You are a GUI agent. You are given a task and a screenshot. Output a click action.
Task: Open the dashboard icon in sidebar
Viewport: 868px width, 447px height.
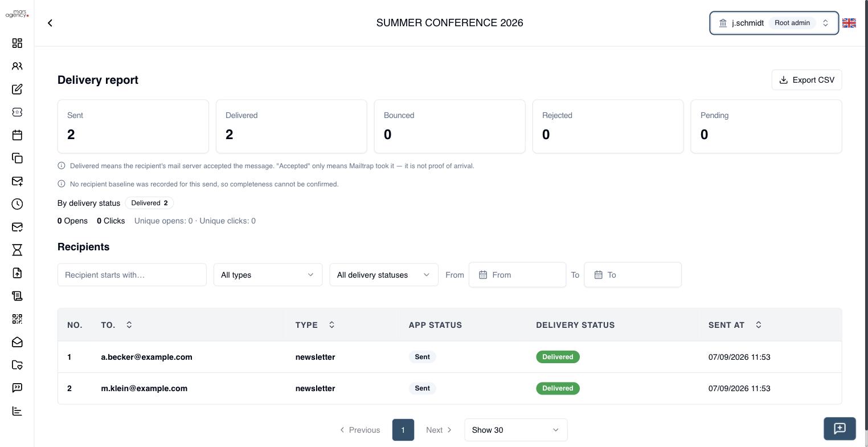[17, 43]
